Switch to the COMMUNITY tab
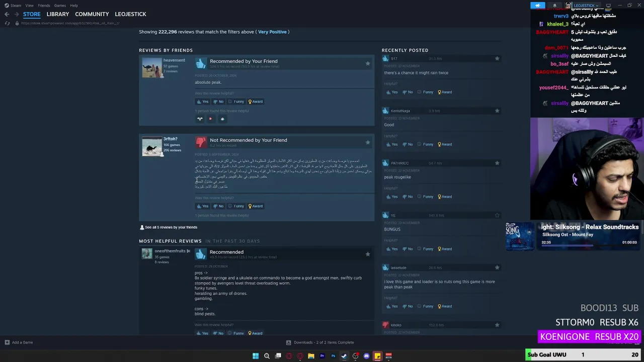 coord(92,14)
